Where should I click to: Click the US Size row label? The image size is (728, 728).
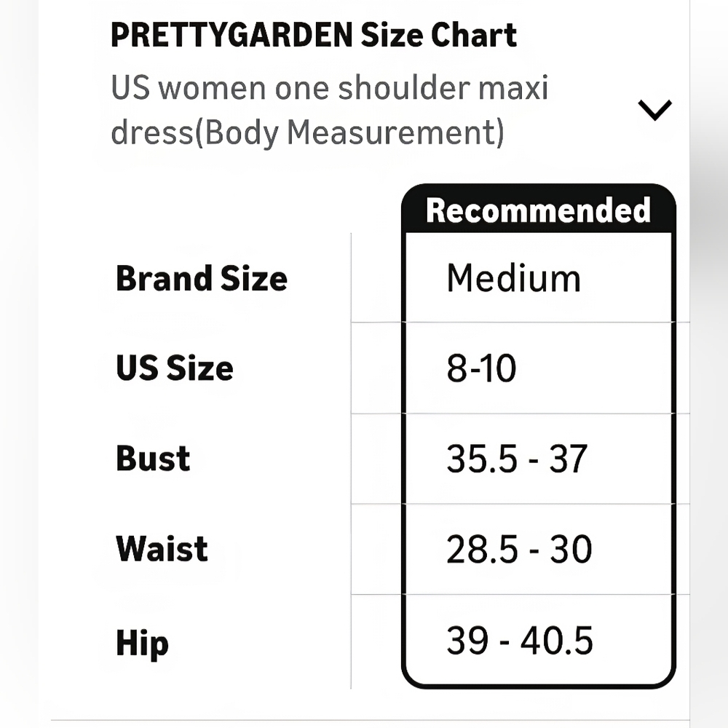coord(175,368)
